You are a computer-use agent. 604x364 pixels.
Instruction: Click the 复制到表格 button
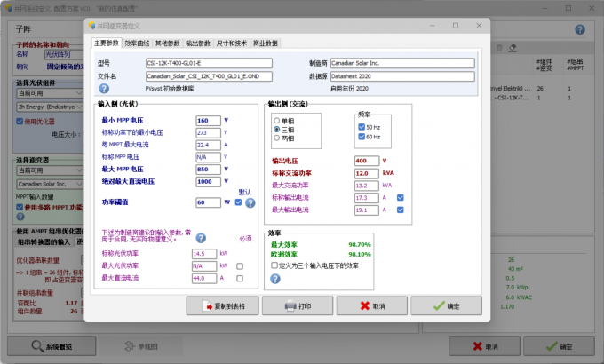click(223, 305)
